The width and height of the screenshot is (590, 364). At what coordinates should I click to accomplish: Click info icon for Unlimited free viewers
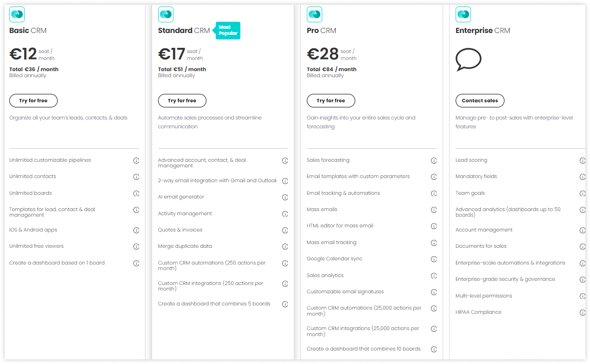pyautogui.click(x=136, y=246)
